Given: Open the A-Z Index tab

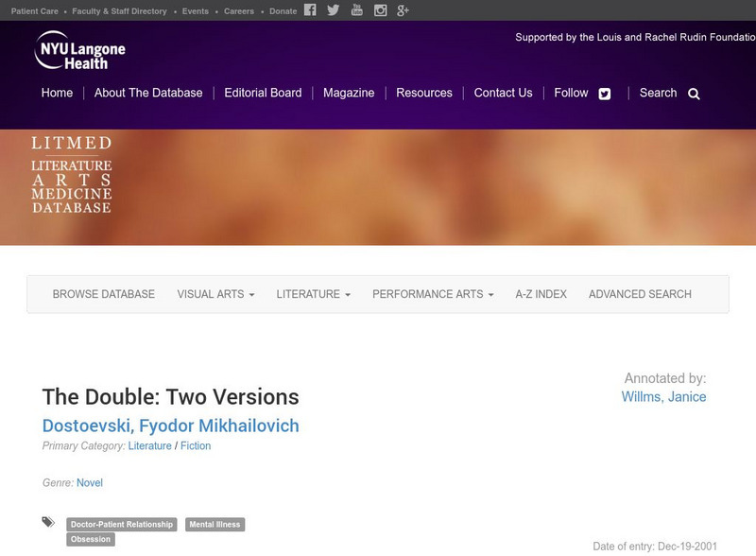Looking at the screenshot, I should [541, 294].
